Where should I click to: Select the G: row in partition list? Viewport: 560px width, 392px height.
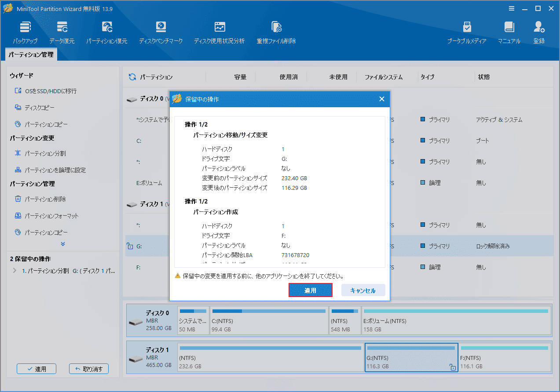pyautogui.click(x=339, y=246)
